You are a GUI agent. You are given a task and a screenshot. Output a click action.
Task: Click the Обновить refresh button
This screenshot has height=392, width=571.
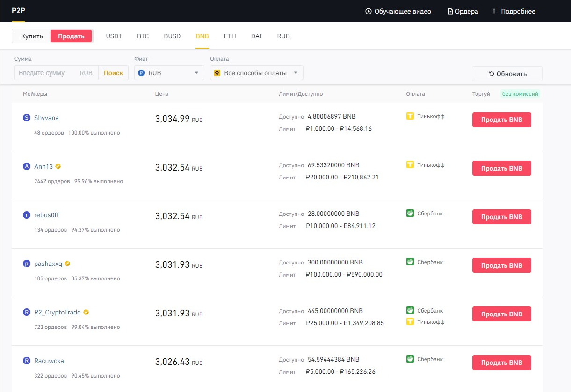click(507, 74)
